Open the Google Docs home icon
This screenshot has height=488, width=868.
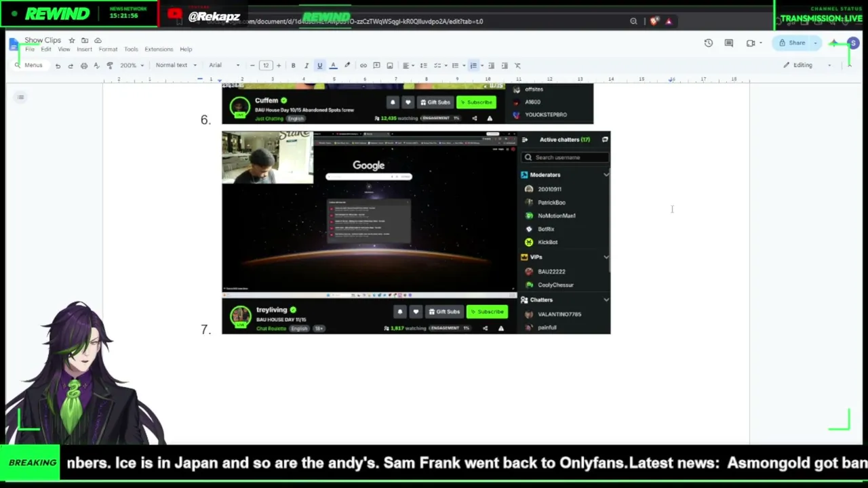tap(14, 45)
